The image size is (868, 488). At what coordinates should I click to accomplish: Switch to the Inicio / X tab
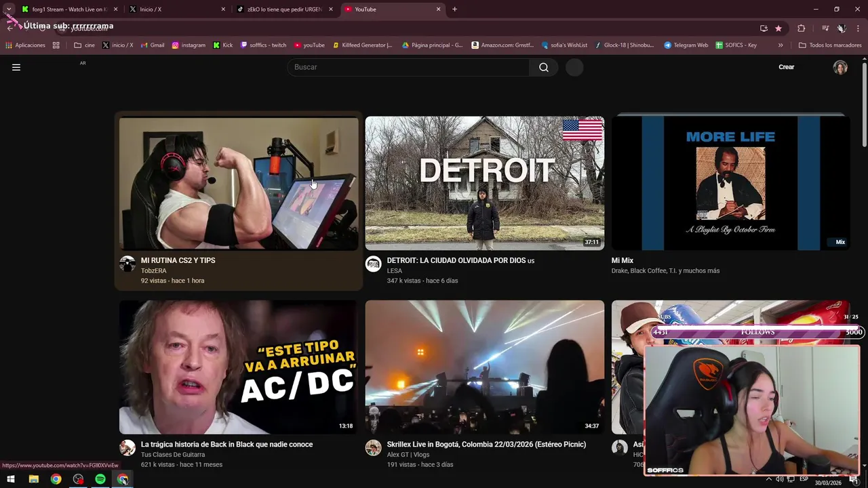(176, 9)
